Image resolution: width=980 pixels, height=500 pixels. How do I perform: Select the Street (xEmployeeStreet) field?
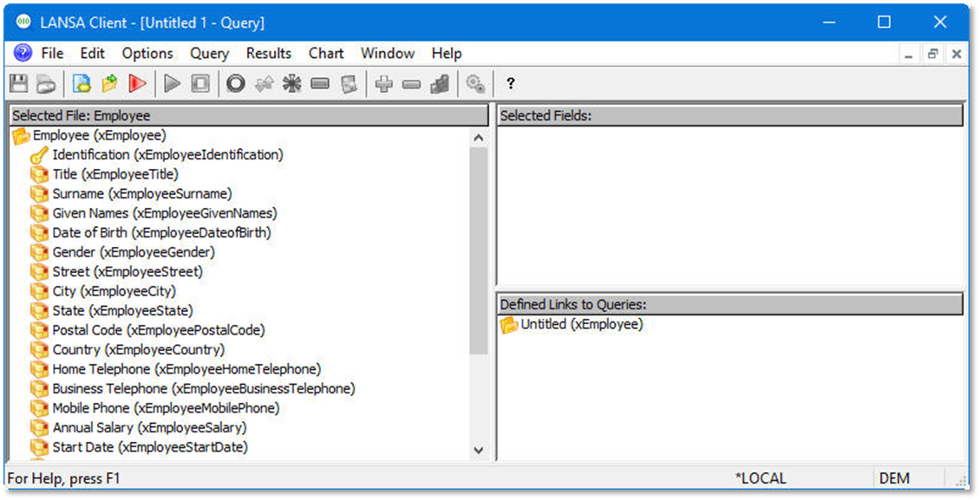(127, 272)
